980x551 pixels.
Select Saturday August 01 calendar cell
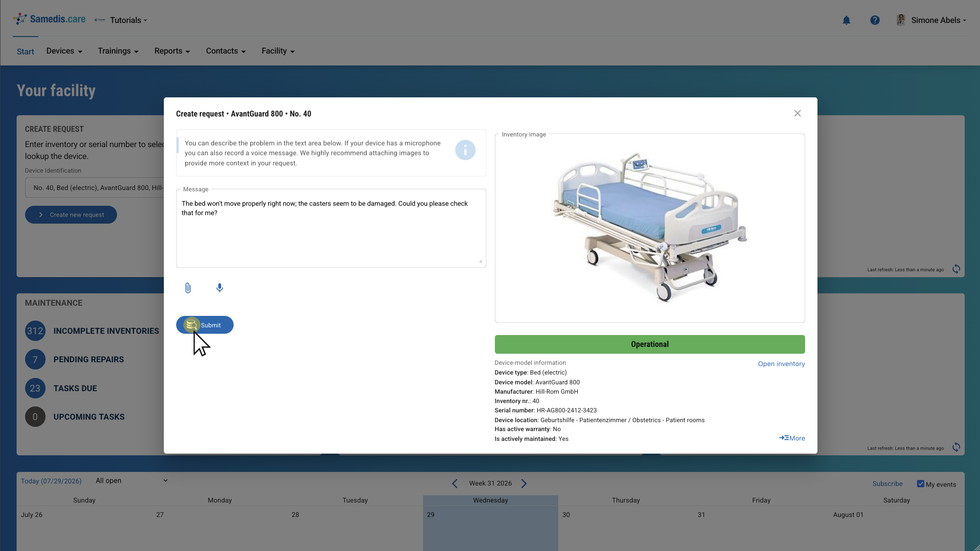click(x=897, y=528)
